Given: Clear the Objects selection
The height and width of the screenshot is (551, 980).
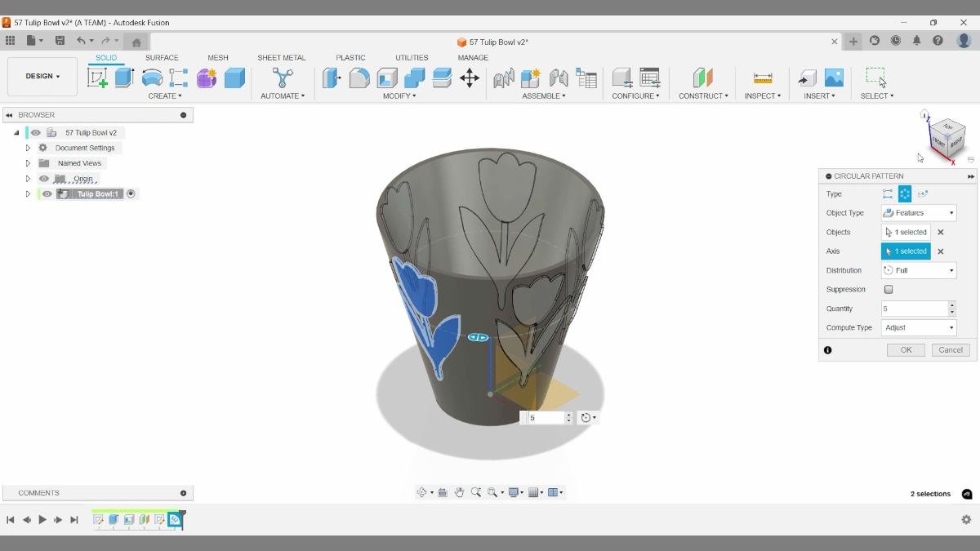Looking at the screenshot, I should (940, 233).
